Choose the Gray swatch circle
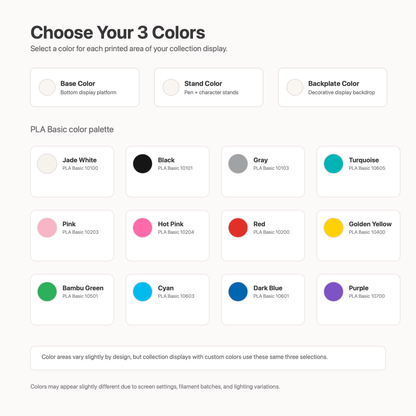Viewport: 416px width, 416px height. (238, 164)
